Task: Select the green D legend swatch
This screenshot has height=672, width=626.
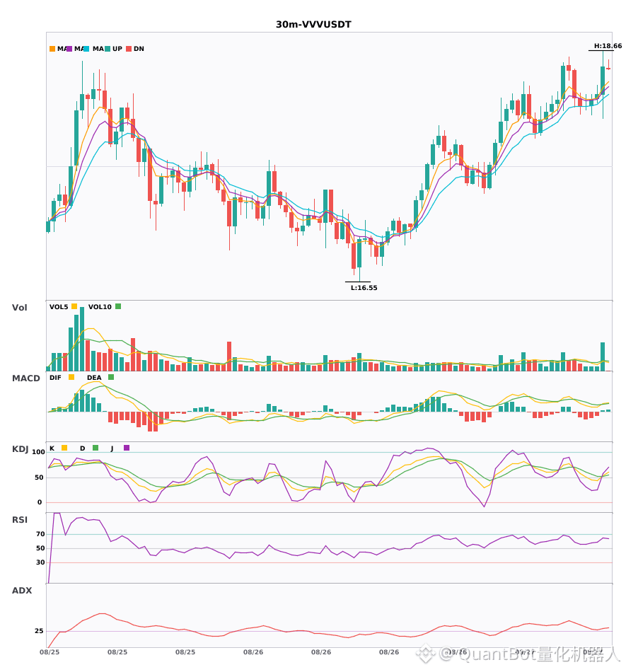Action: coord(95,448)
